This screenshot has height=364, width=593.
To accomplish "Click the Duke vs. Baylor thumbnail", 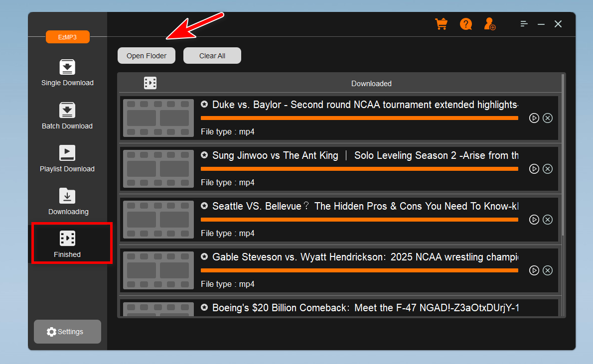I will [x=158, y=118].
